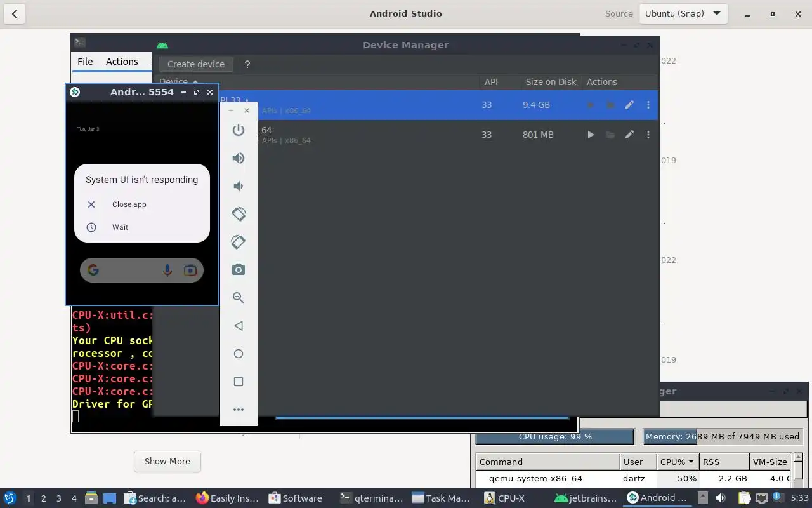The height and width of the screenshot is (508, 812).
Task: Lower the emulator volume
Action: pos(239,186)
